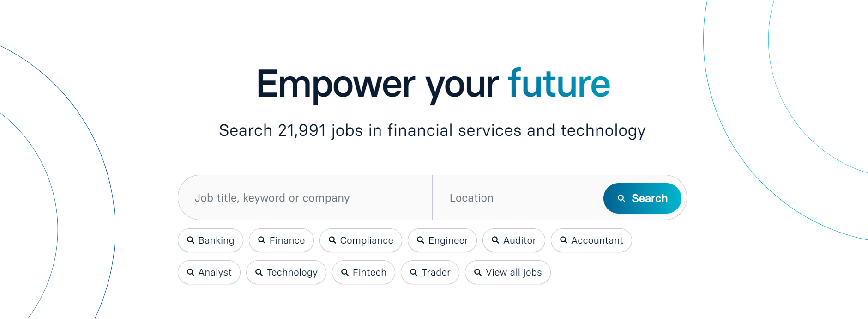Image resolution: width=868 pixels, height=319 pixels.
Task: Browse Engineer jobs via the chip label
Action: tap(448, 240)
